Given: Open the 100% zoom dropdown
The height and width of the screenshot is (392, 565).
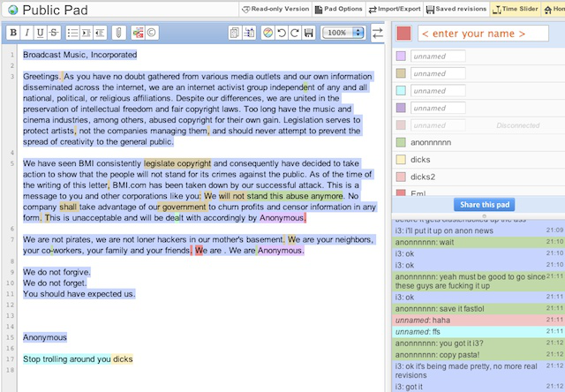Looking at the screenshot, I should (343, 33).
